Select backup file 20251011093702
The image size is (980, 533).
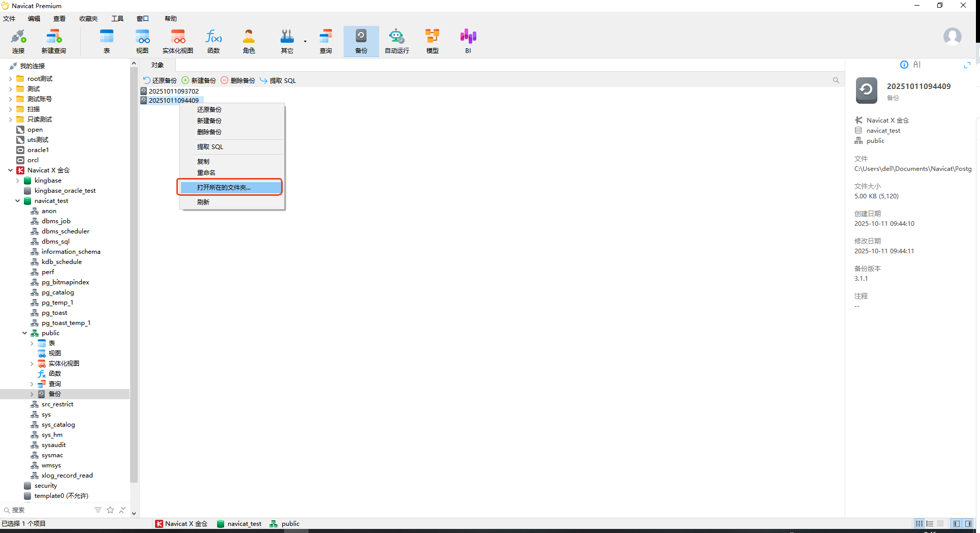[174, 92]
